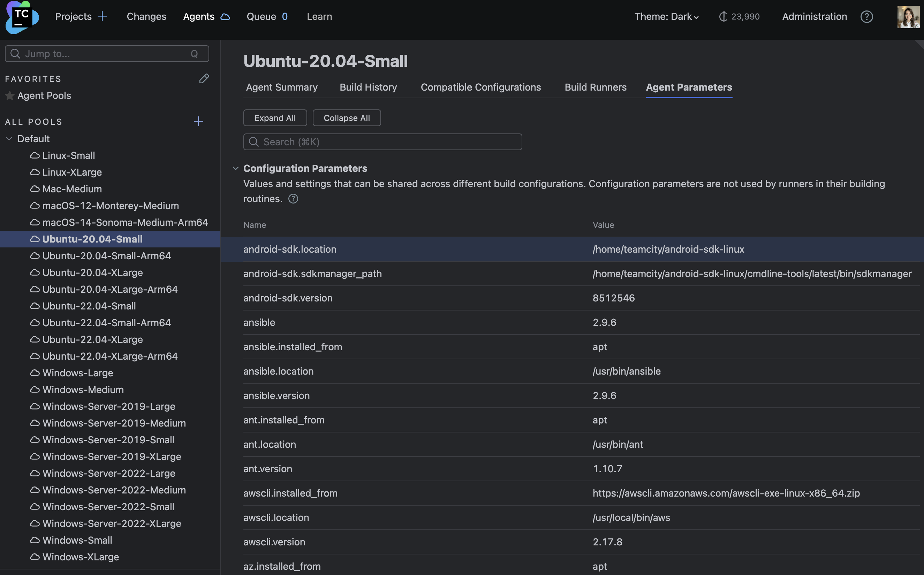Viewport: 924px width, 575px height.
Task: Click the help icon near Configuration Parameters description
Action: [293, 199]
